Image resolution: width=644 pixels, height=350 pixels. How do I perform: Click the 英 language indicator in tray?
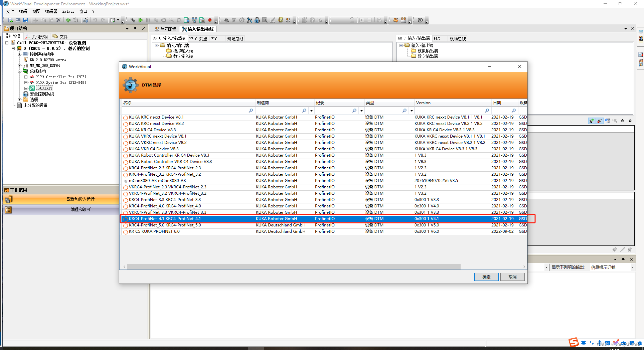pos(583,343)
